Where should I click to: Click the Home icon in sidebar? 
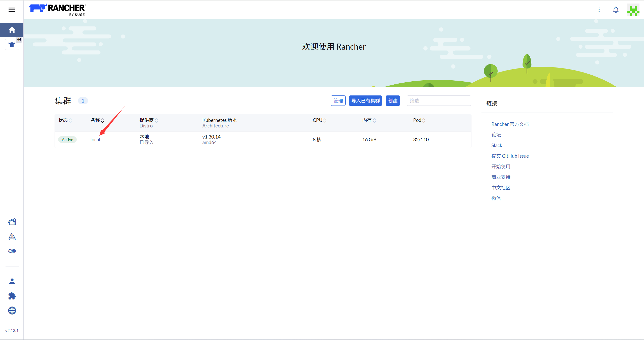[12, 30]
